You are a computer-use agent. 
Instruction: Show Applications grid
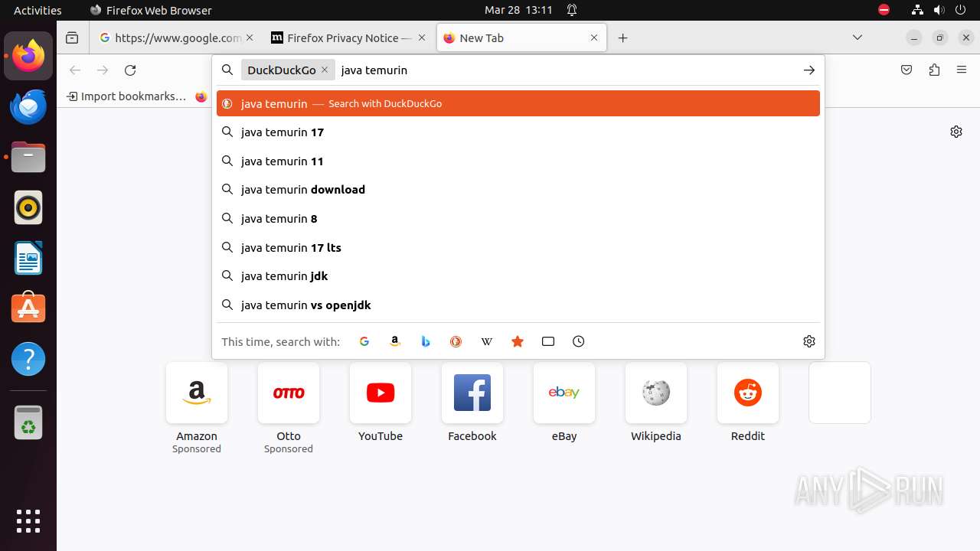28,520
